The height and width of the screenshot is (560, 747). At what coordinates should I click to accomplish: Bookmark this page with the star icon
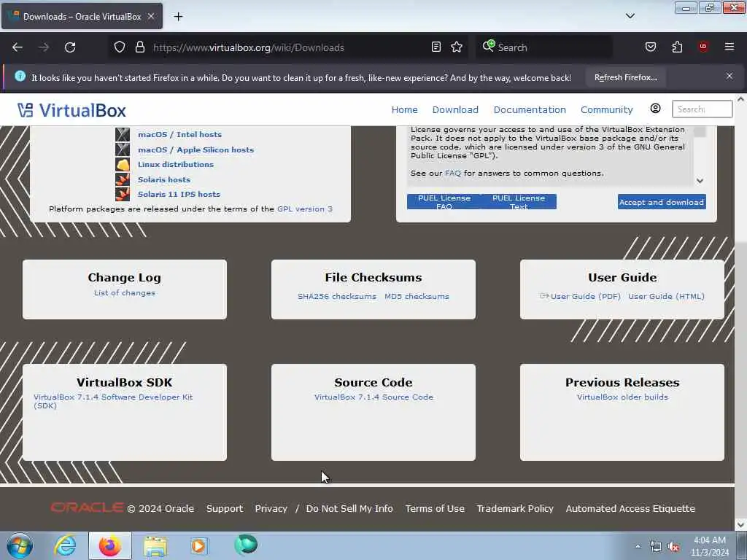pyautogui.click(x=457, y=47)
